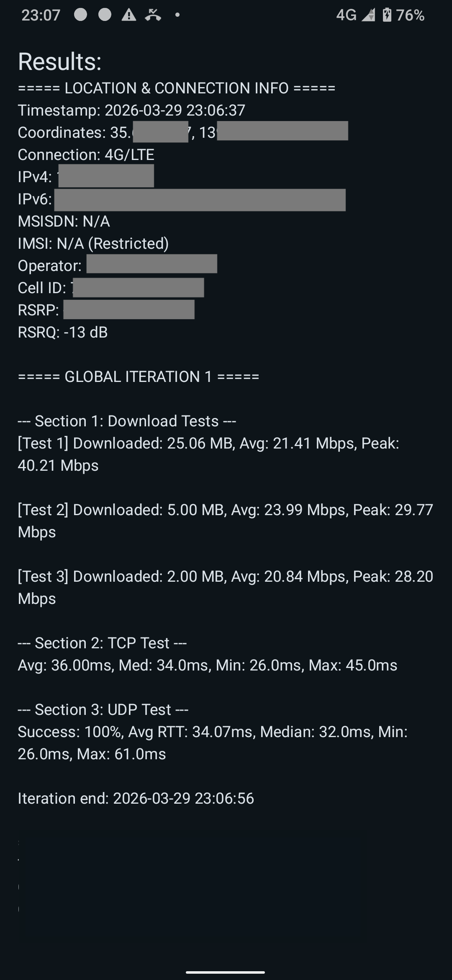Tap the cellular signal strength icon

[368, 15]
